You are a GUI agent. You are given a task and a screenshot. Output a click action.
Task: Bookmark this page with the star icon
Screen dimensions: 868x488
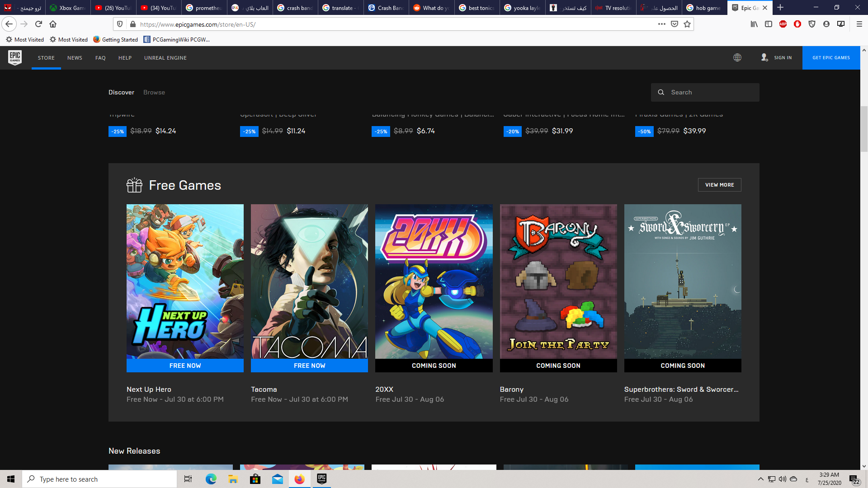coord(687,24)
